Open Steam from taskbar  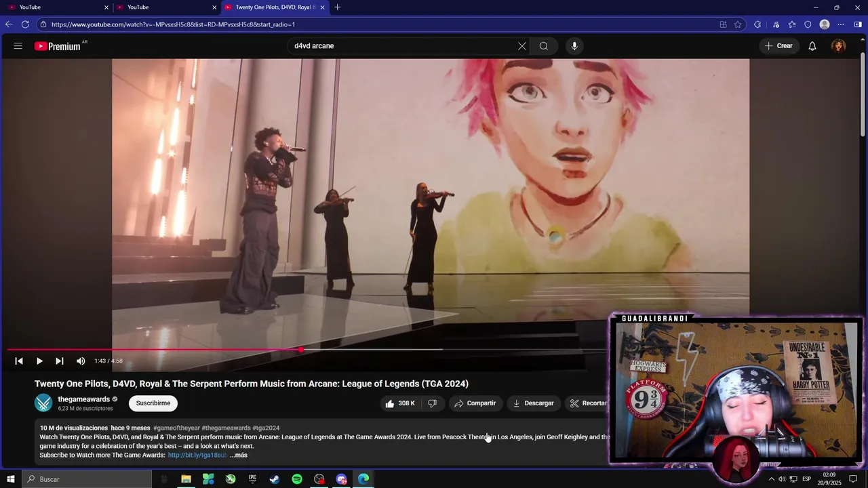click(275, 479)
